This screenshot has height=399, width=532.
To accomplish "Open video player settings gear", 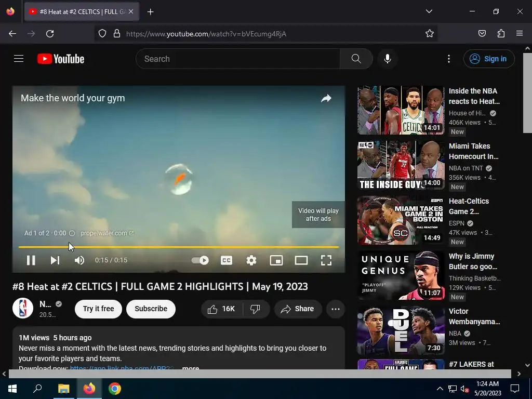I will (251, 260).
